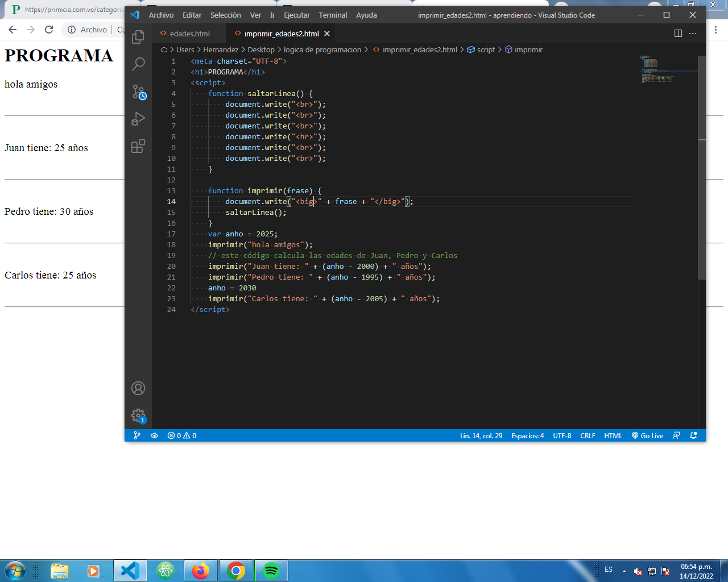Click the muted volume tray icon
Image resolution: width=728 pixels, height=582 pixels.
tap(638, 571)
